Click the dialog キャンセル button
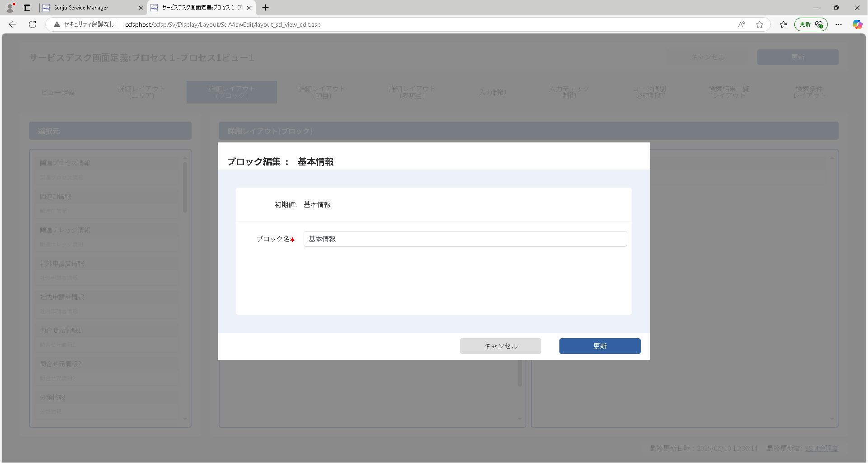868x463 pixels. 501,346
